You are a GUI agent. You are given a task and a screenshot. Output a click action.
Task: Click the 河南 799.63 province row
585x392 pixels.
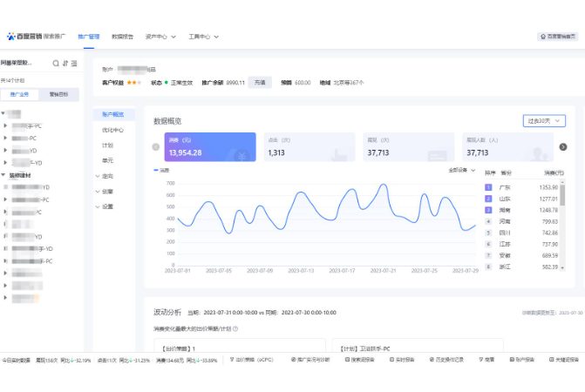click(521, 221)
